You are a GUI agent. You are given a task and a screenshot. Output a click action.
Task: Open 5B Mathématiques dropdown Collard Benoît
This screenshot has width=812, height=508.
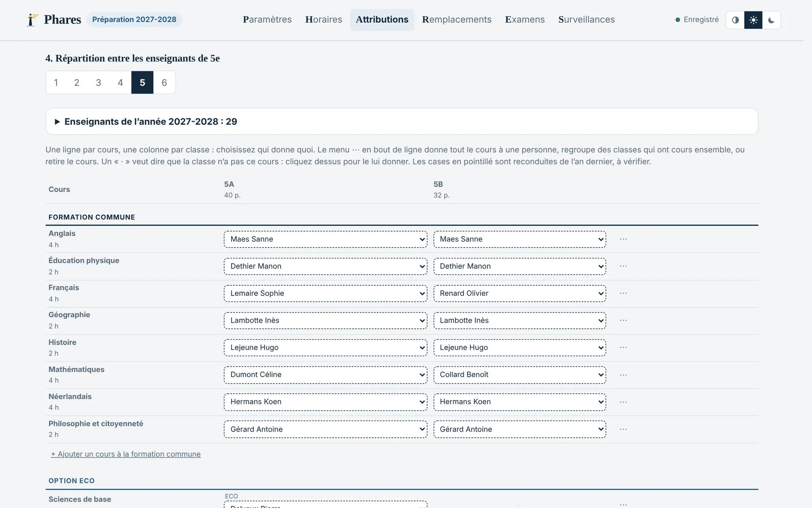pyautogui.click(x=520, y=375)
